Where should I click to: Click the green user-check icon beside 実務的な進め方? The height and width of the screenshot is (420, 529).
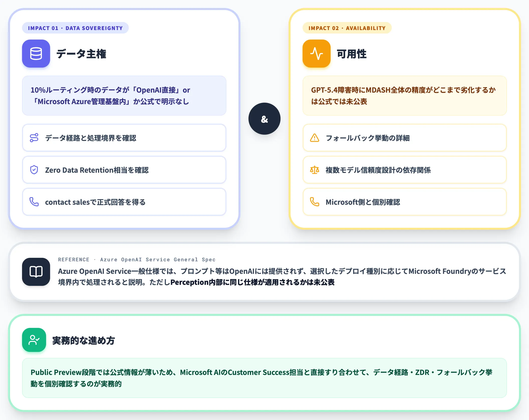[x=34, y=340]
